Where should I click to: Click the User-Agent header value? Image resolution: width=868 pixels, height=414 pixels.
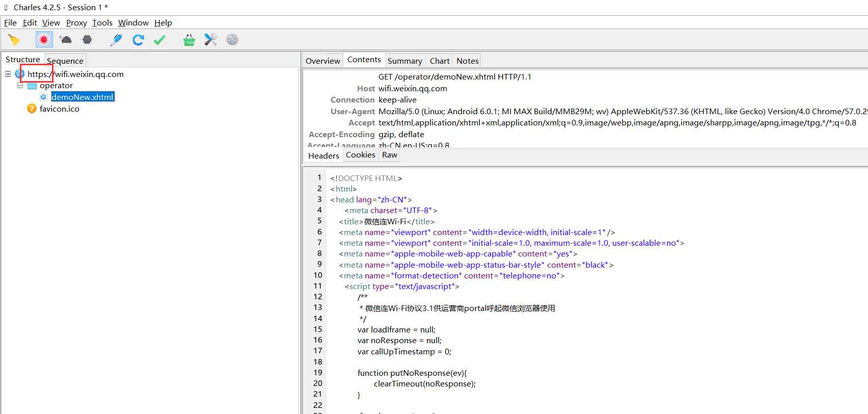622,111
